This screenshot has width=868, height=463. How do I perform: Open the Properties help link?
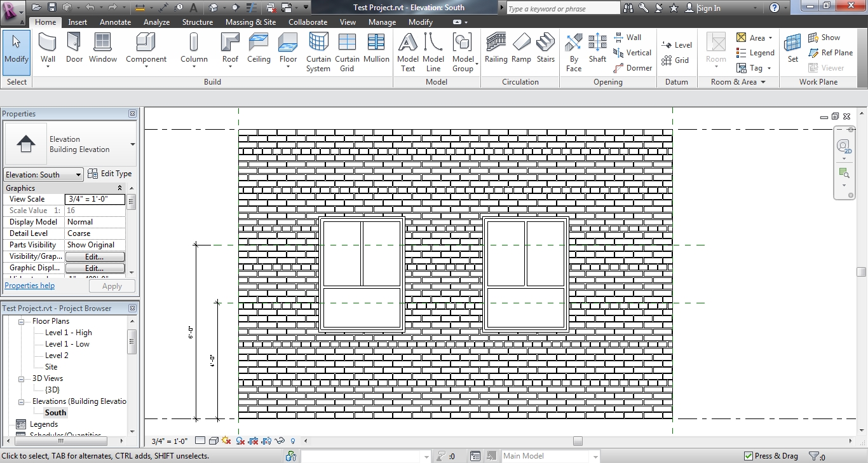[x=30, y=286]
